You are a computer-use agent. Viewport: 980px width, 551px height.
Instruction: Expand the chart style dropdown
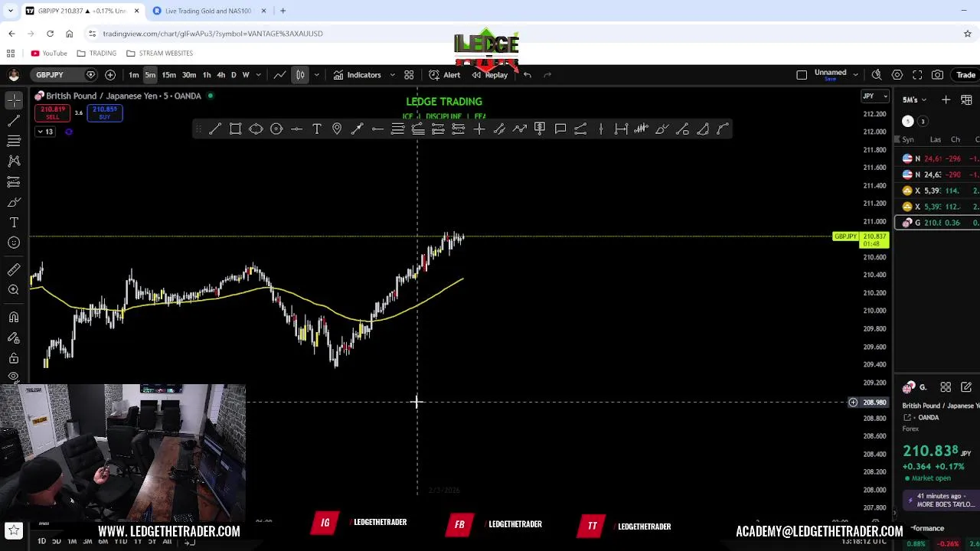coord(316,75)
